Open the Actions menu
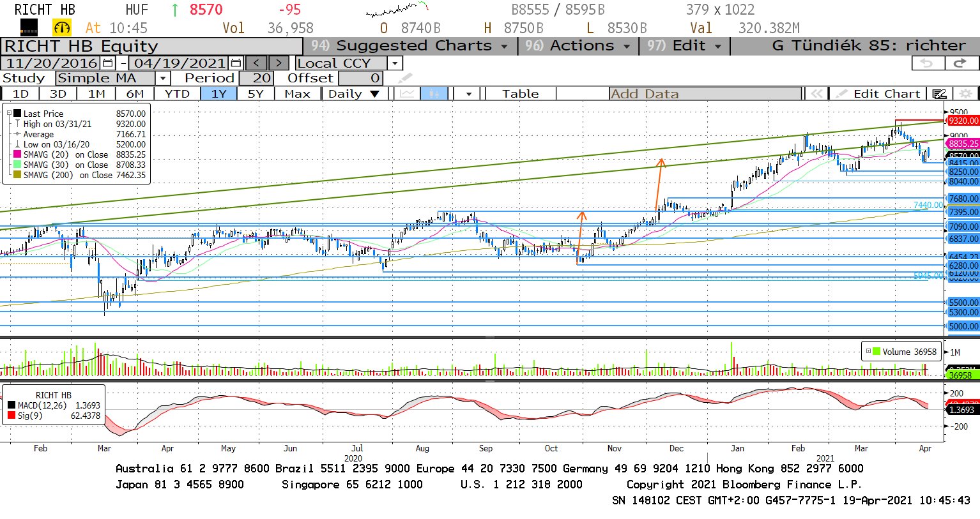980x519 pixels. (x=578, y=46)
